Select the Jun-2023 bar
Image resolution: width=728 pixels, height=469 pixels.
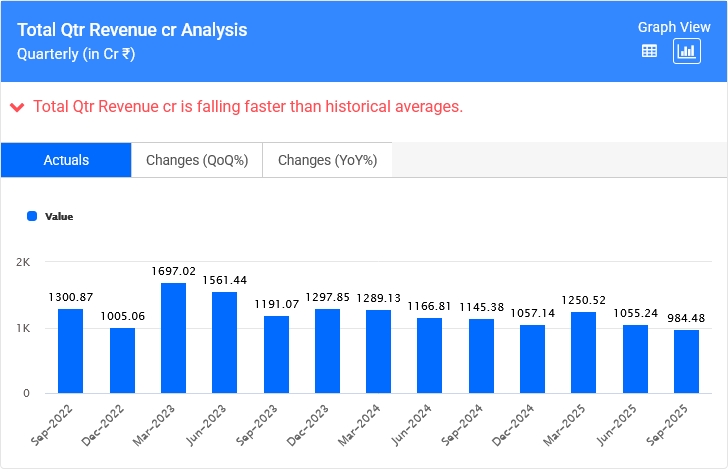pyautogui.click(x=224, y=342)
